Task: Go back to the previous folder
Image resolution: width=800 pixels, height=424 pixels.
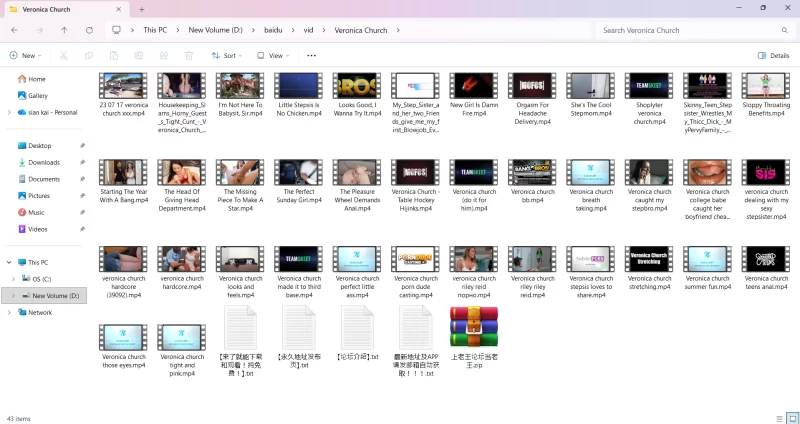Action: [x=14, y=30]
